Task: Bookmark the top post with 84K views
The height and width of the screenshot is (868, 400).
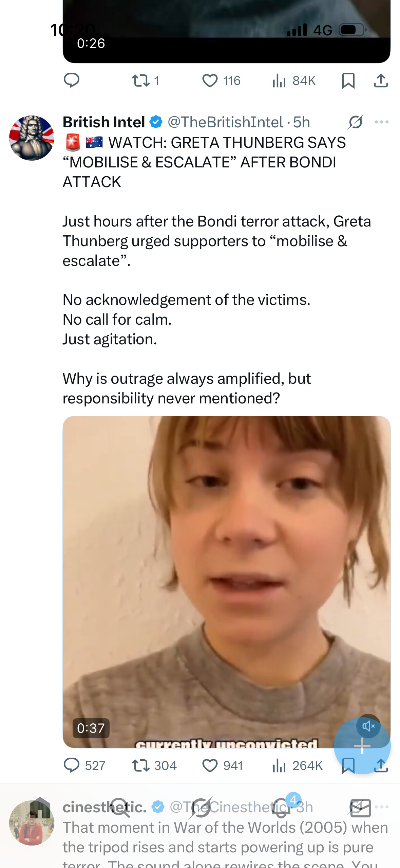Action: tap(348, 81)
